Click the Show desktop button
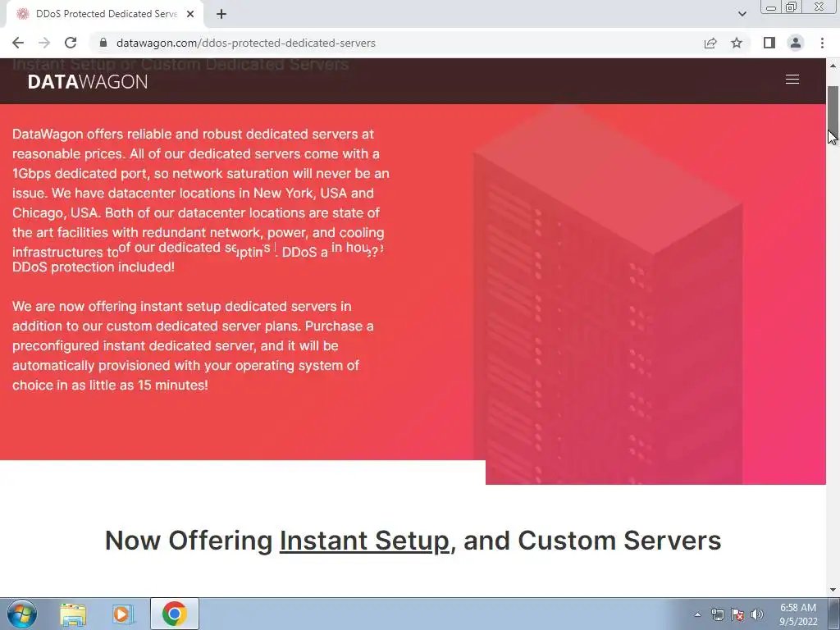Screen dimensions: 840x630 [834, 614]
